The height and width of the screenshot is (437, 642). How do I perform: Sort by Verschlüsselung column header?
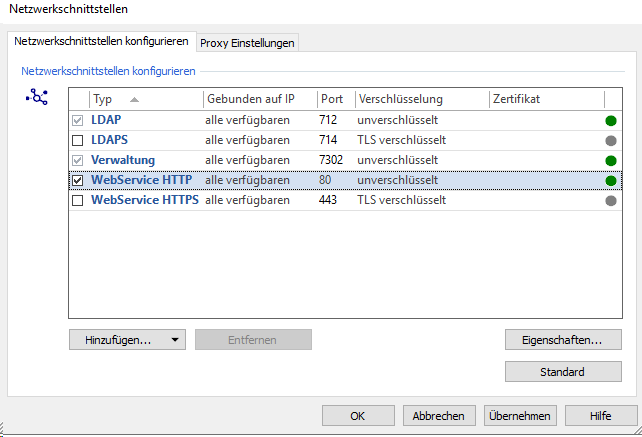point(420,99)
